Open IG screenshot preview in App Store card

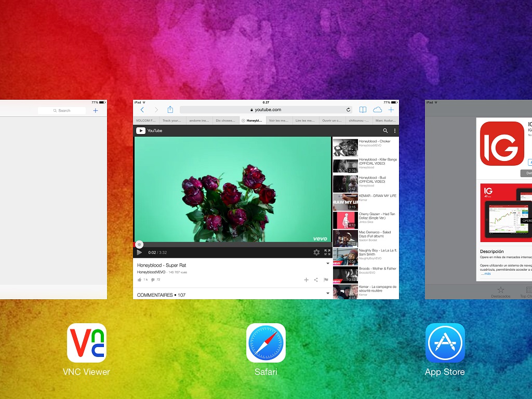[x=506, y=212]
